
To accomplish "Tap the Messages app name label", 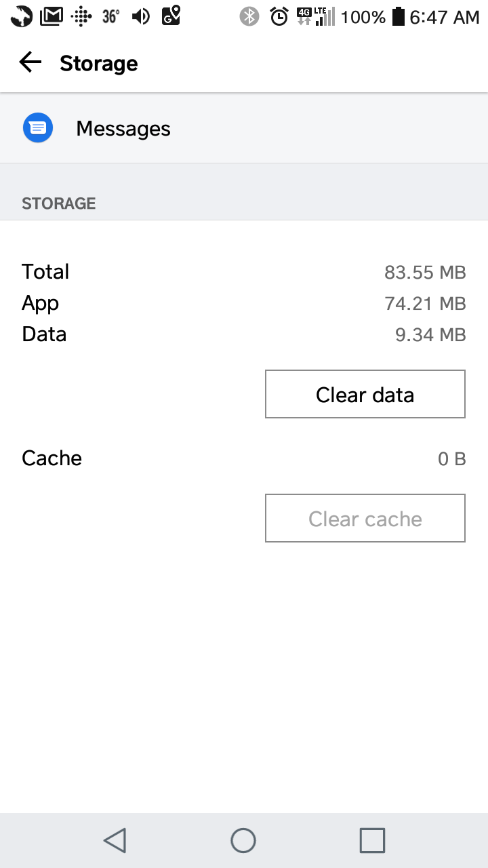I will click(123, 129).
